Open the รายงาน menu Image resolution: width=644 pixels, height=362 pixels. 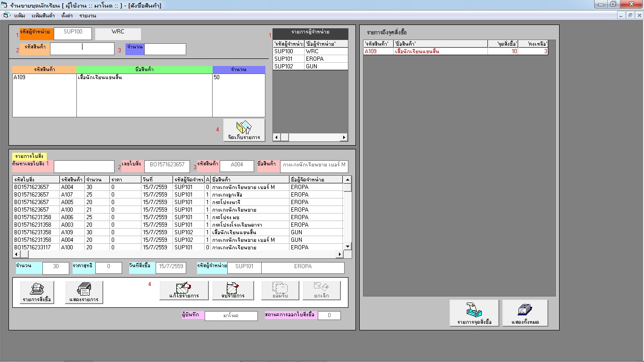click(x=88, y=16)
